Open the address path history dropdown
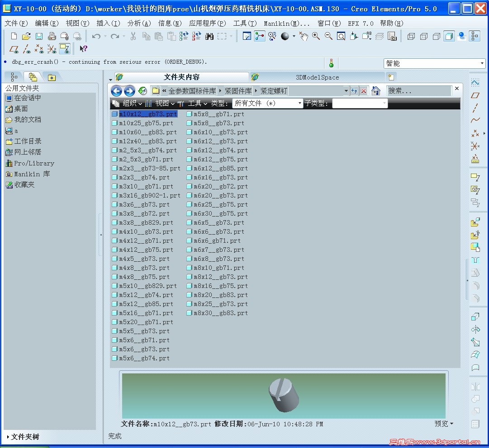This screenshot has height=448, width=489. click(346, 91)
